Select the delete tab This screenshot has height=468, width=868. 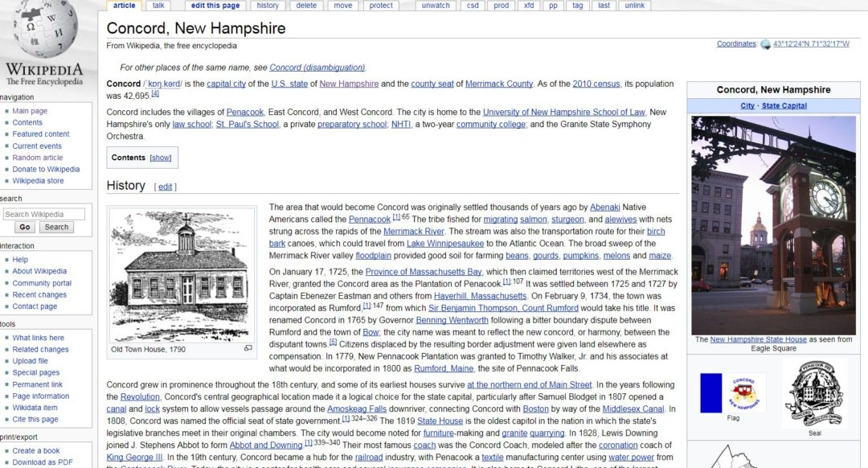(306, 6)
